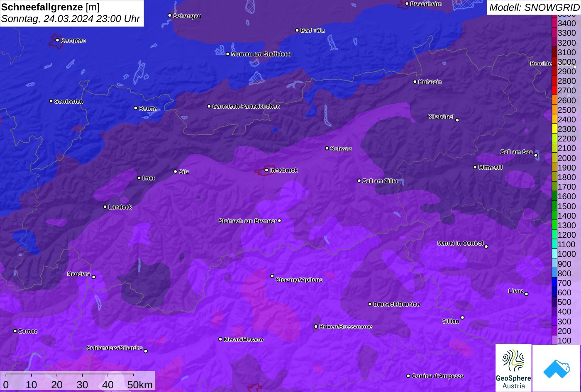Pick the 500 m legend color swatch
Viewport: 581px width, 392px height.
554,302
